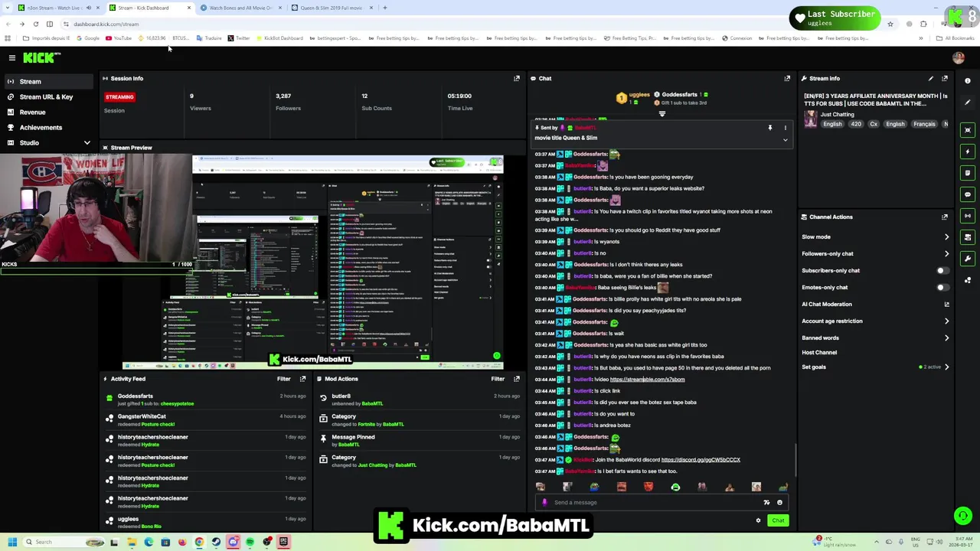Open the profile avatar menu

pos(958,57)
